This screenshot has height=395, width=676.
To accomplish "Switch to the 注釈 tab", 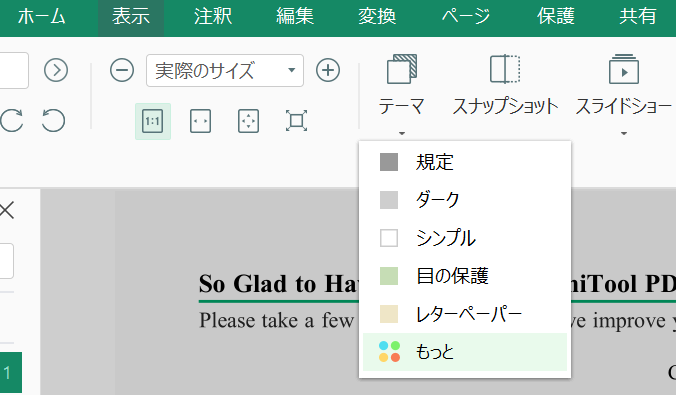I will [x=213, y=17].
